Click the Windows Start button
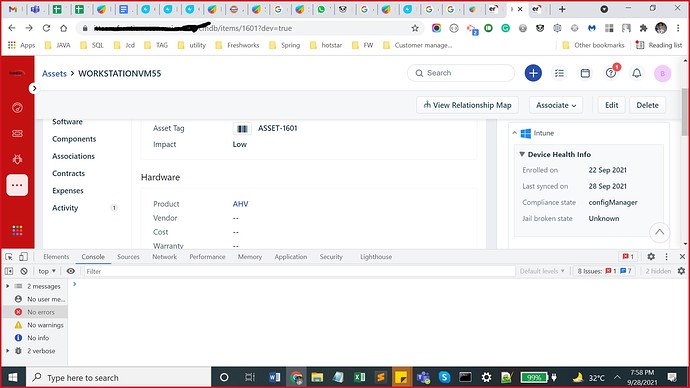The width and height of the screenshot is (690, 388). point(13,377)
